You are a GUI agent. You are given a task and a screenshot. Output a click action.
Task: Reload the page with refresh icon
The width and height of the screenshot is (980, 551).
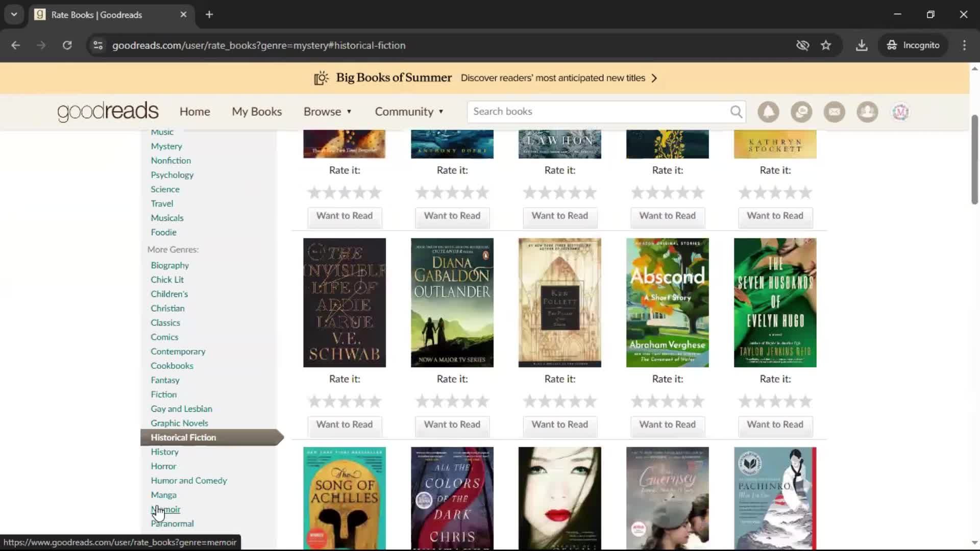tap(67, 45)
